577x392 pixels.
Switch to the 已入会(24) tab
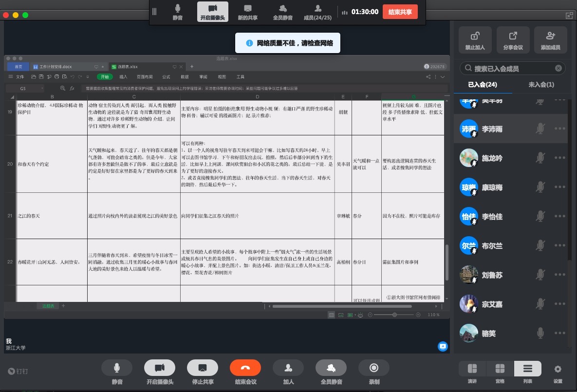(x=482, y=85)
